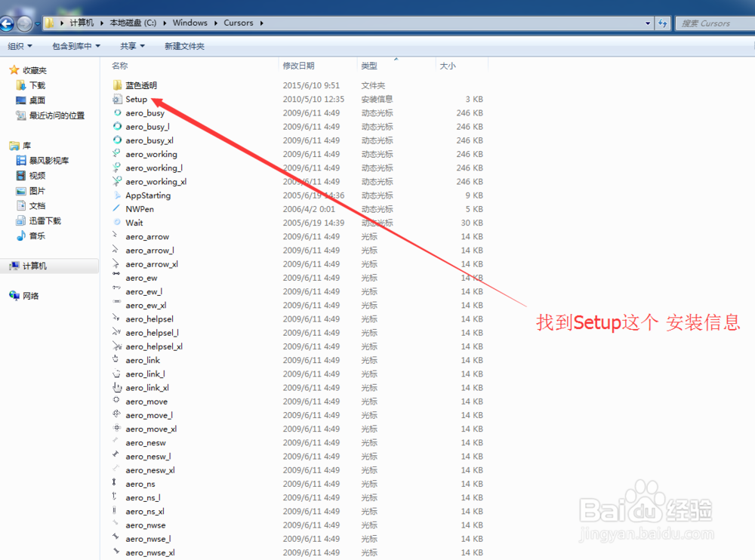Open the 包含到库中 toolbar menu
Viewport: 755px width, 560px height.
click(x=76, y=46)
